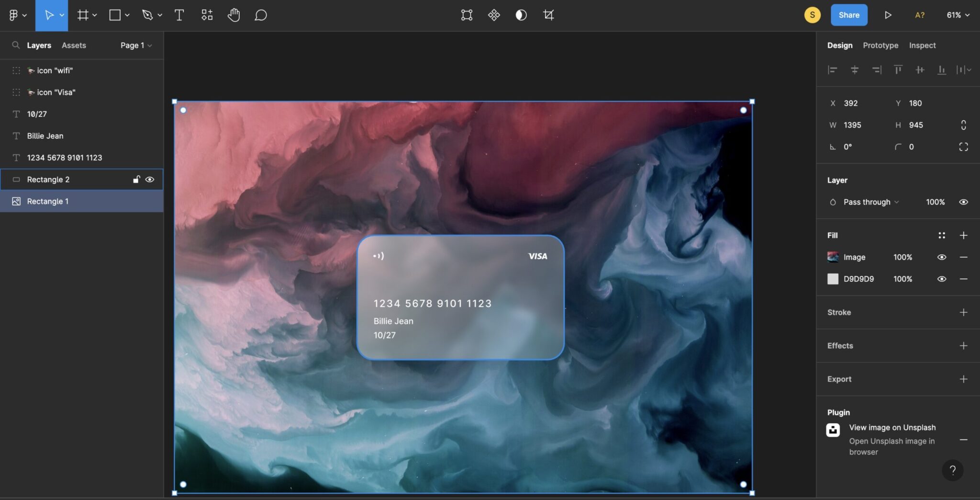Hide the Rectangle 2 layer

[x=150, y=179]
